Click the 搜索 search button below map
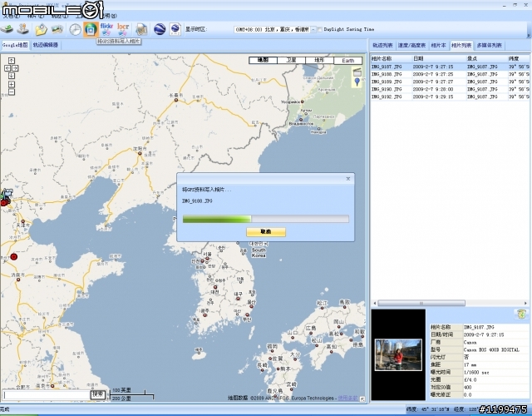Viewport: 532px width, 416px height. coord(98,394)
